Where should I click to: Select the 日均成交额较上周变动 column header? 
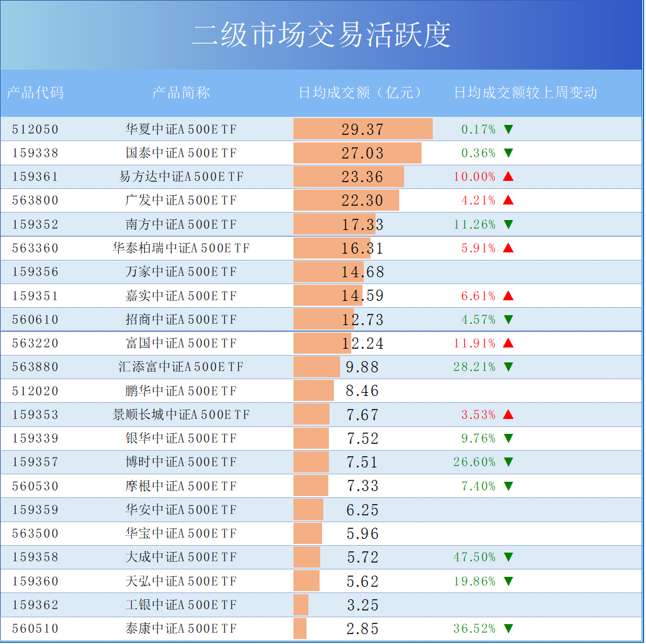click(x=525, y=93)
